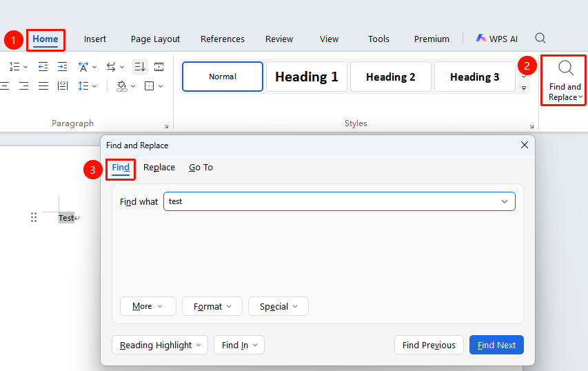The height and width of the screenshot is (371, 588).
Task: Close the Find and Replace dialog
Action: click(525, 145)
